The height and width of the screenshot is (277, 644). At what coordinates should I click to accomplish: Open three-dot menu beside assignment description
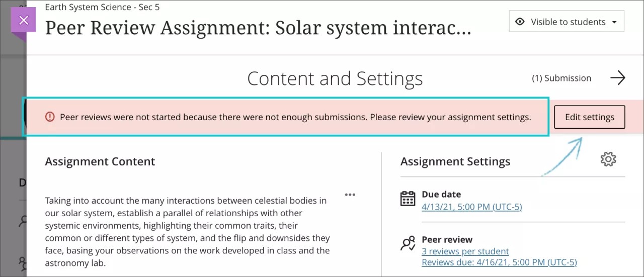click(350, 195)
